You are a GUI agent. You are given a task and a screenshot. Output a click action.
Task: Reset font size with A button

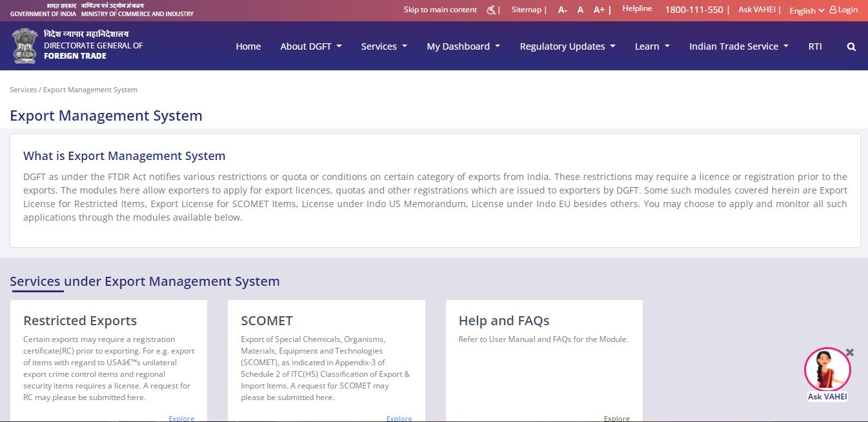(580, 10)
